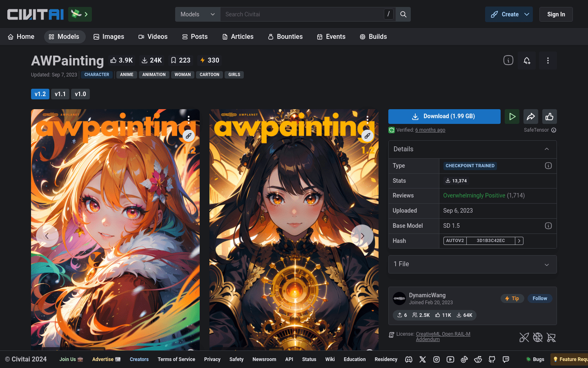Open the Create dropdown arrow
588x368 pixels.
tap(527, 14)
